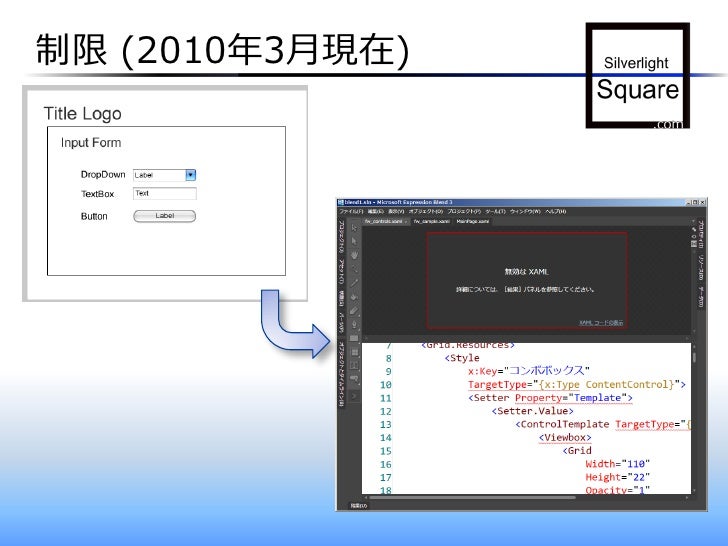The height and width of the screenshot is (546, 728).
Task: Open the ヘルプ(H) menu
Action: pyautogui.click(x=555, y=211)
